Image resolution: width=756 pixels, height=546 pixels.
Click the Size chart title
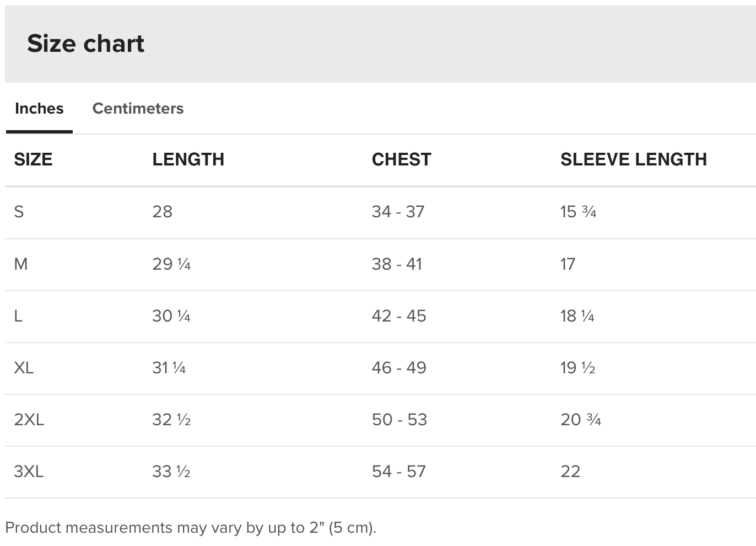[85, 44]
